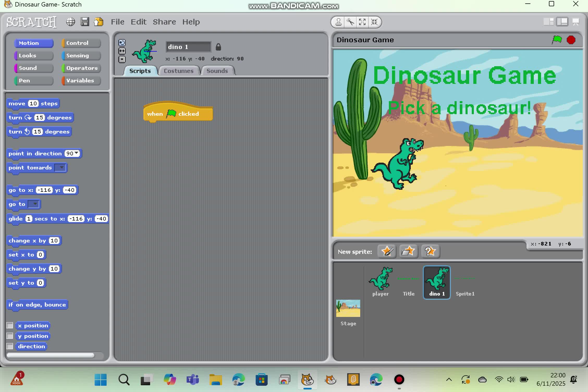The image size is (588, 392).
Task: Switch to the Scripts tab
Action: click(140, 71)
